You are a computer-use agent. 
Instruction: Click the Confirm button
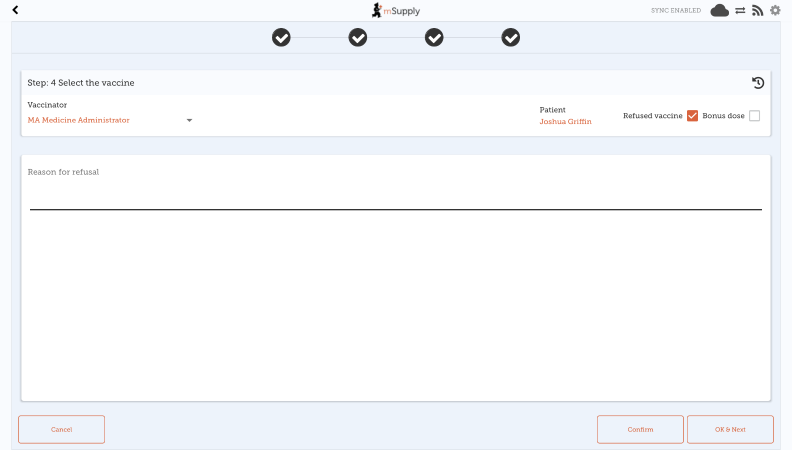pos(640,429)
